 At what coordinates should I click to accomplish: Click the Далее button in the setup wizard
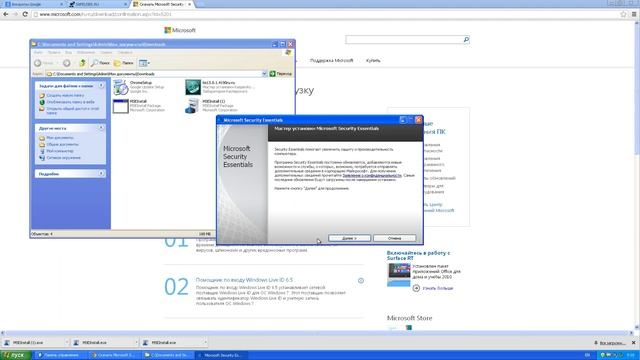point(349,238)
